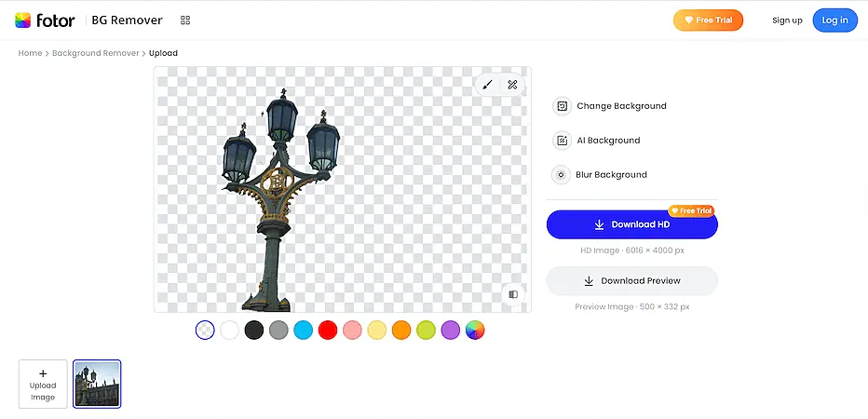Toggle the before/after compare icon
868x419 pixels.
[513, 294]
